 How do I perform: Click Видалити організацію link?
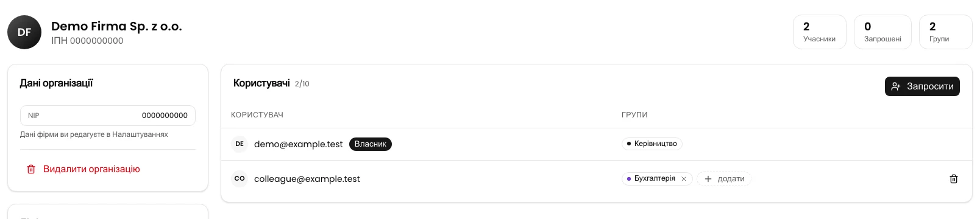click(91, 169)
